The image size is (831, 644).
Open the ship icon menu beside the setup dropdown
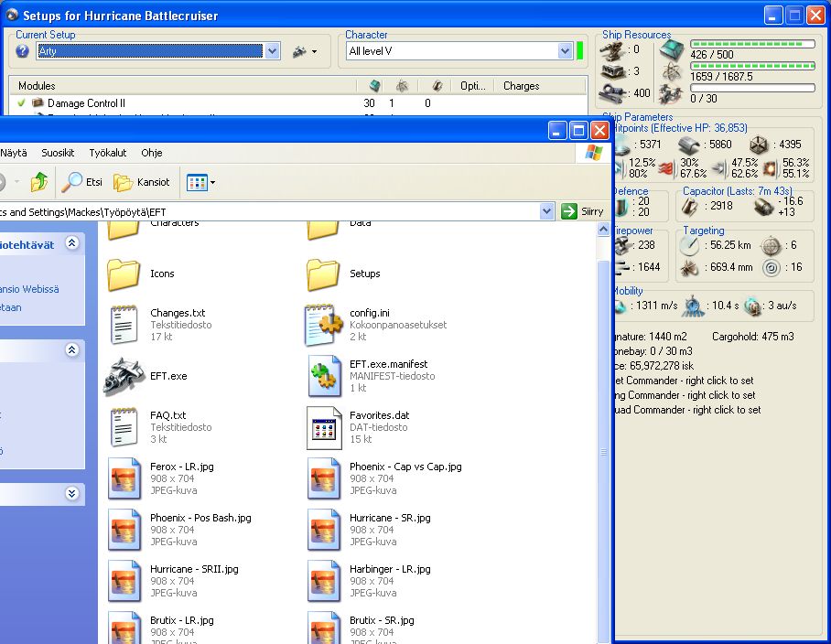[x=305, y=51]
